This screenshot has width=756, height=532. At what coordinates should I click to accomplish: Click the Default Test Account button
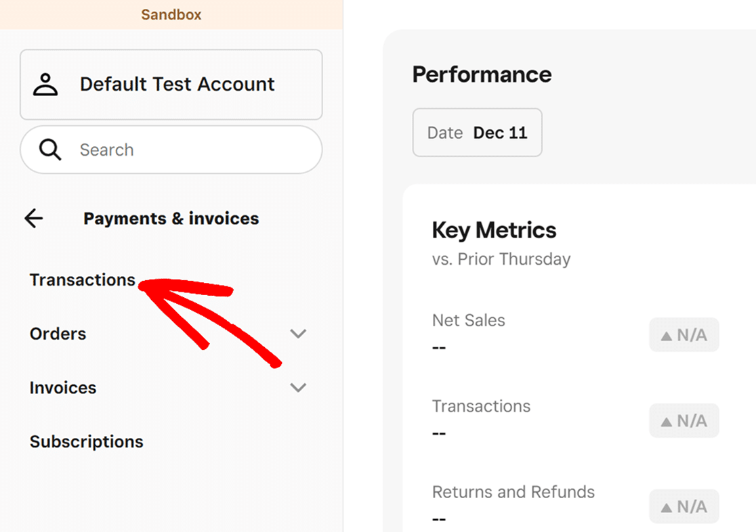(171, 84)
